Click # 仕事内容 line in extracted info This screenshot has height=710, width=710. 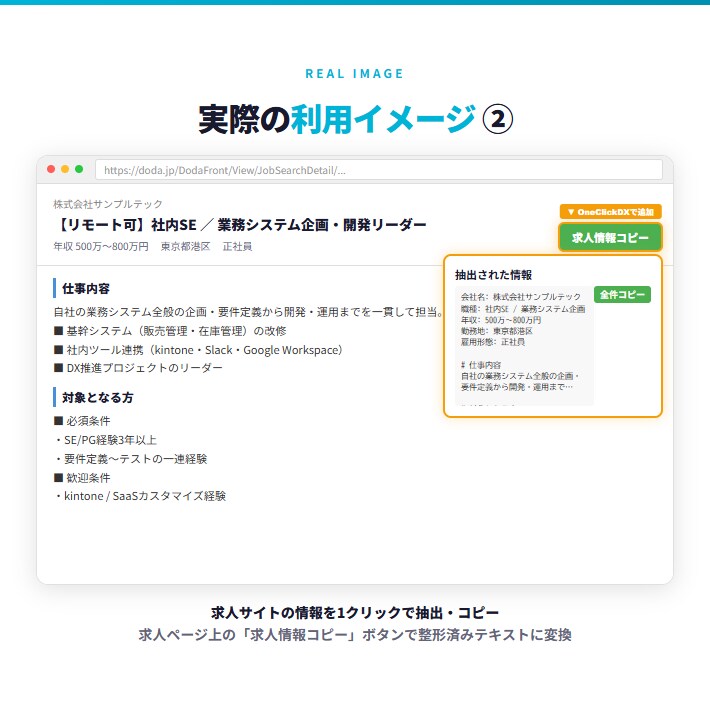pos(481,365)
